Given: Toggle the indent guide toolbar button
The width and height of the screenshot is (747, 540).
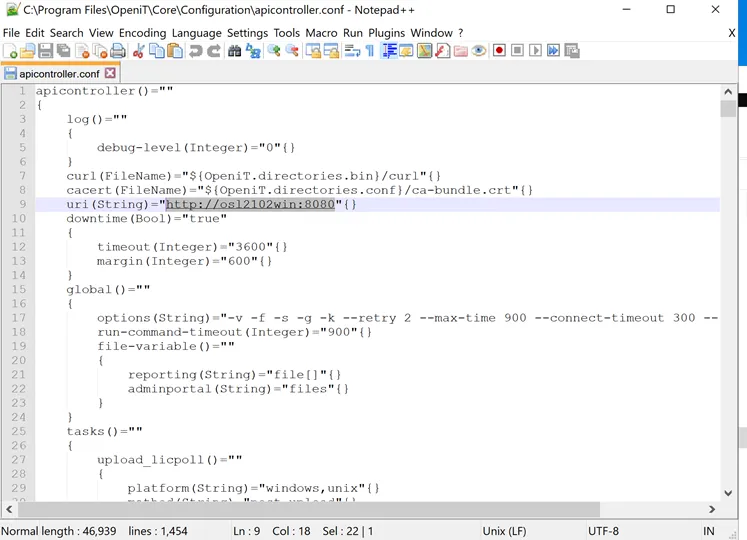Looking at the screenshot, I should (389, 51).
